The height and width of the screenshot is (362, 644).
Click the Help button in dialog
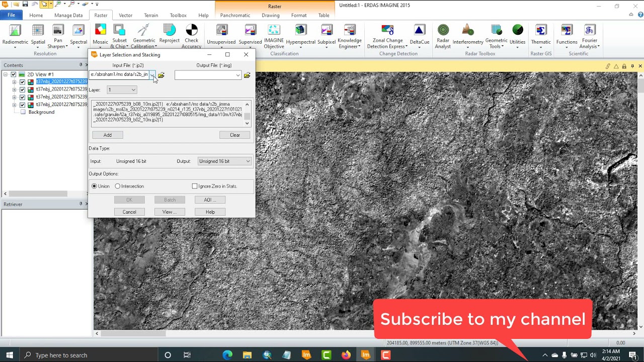[210, 212]
